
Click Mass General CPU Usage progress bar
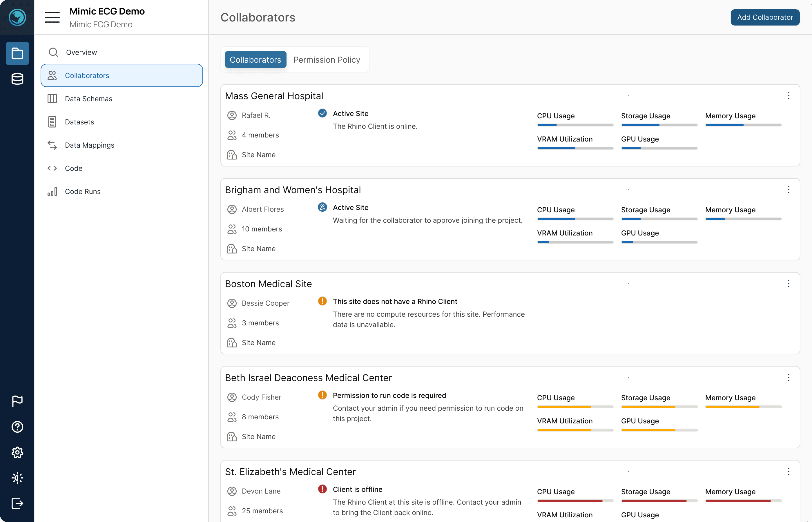pyautogui.click(x=575, y=125)
